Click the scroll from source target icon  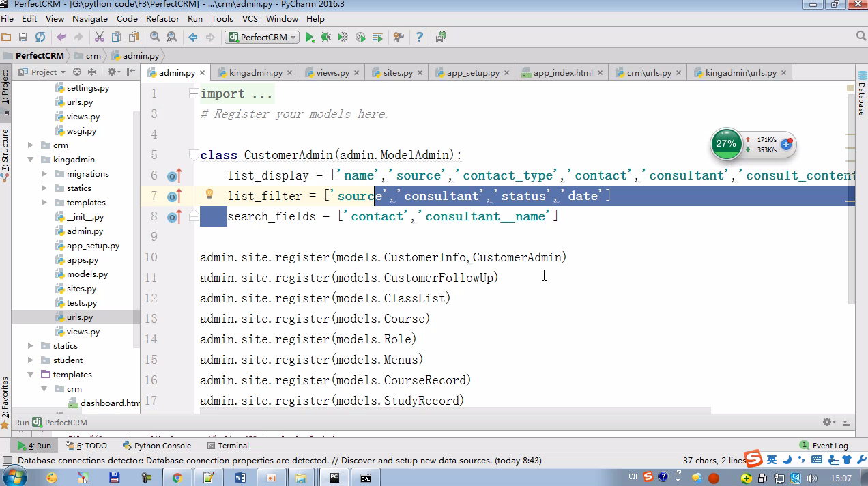tap(77, 72)
